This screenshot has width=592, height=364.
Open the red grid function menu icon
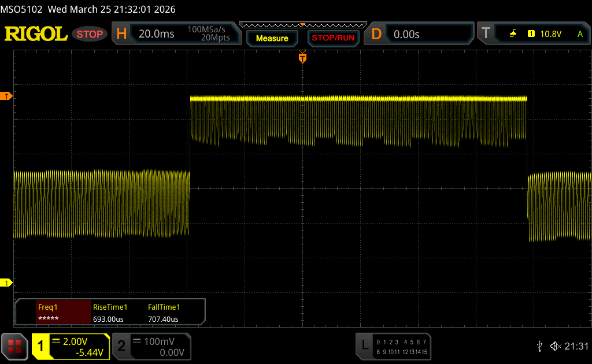coord(14,346)
